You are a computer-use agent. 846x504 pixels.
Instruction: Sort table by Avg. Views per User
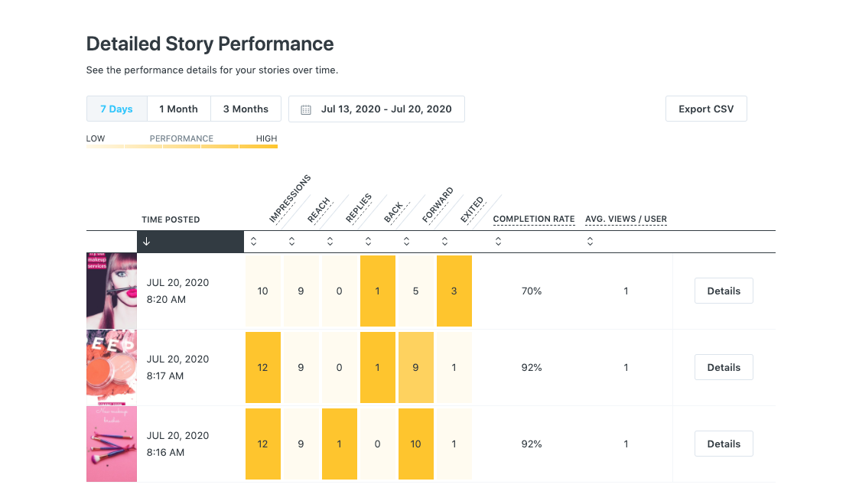click(x=591, y=242)
